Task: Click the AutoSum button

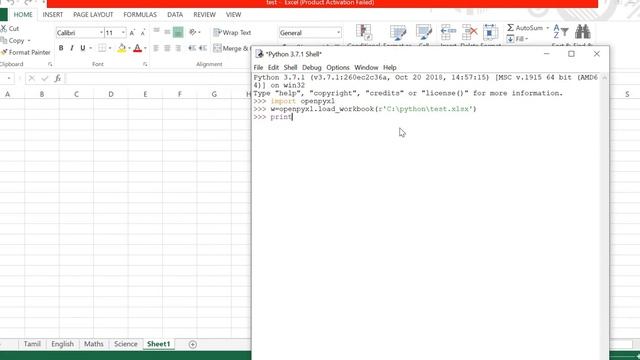Action: (x=525, y=28)
